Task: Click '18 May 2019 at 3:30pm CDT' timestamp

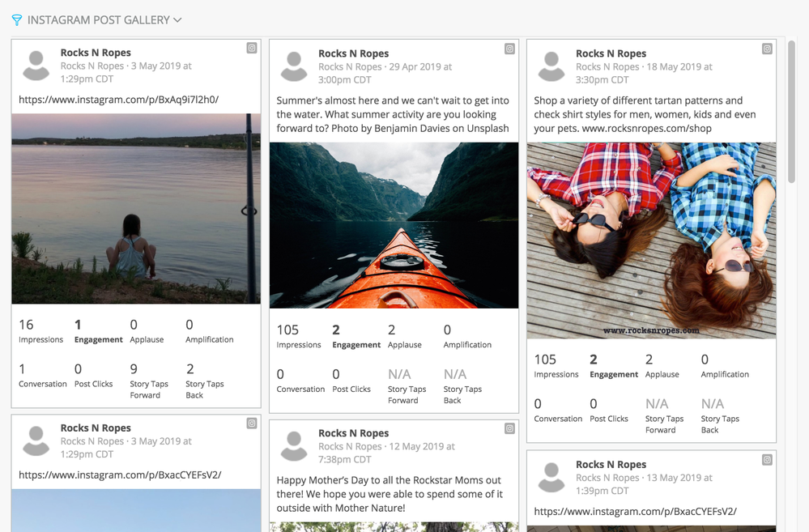Action: [644, 73]
